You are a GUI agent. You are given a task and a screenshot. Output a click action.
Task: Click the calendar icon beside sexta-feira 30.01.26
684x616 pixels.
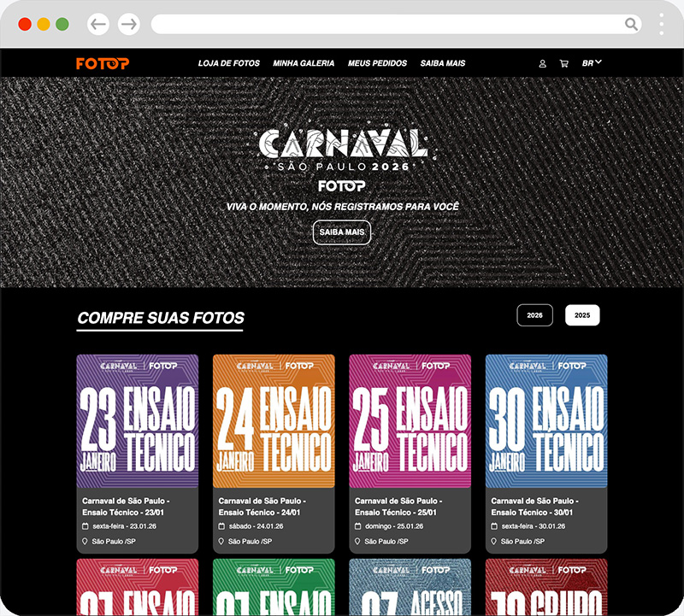[x=494, y=526]
